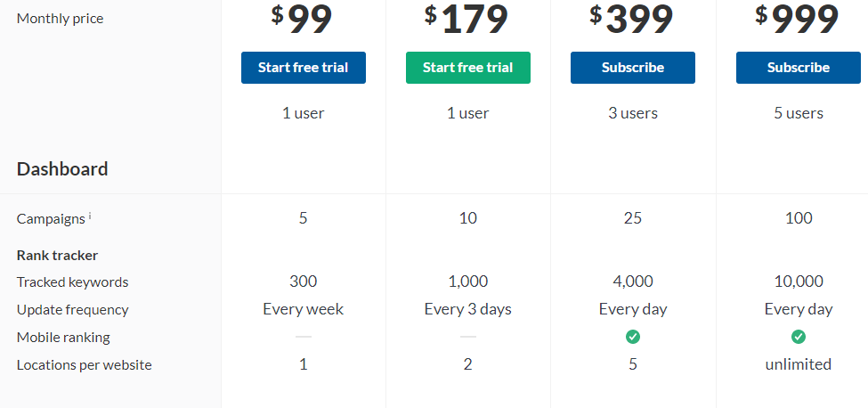The width and height of the screenshot is (868, 408).
Task: Subscribe to the $399 plan
Action: (633, 68)
